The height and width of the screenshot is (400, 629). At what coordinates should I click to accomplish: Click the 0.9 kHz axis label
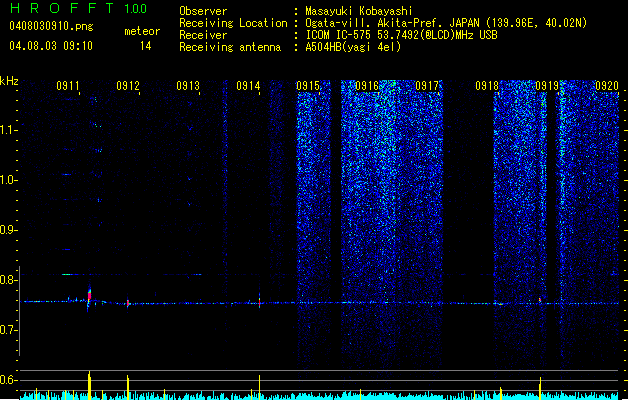[x=8, y=230]
